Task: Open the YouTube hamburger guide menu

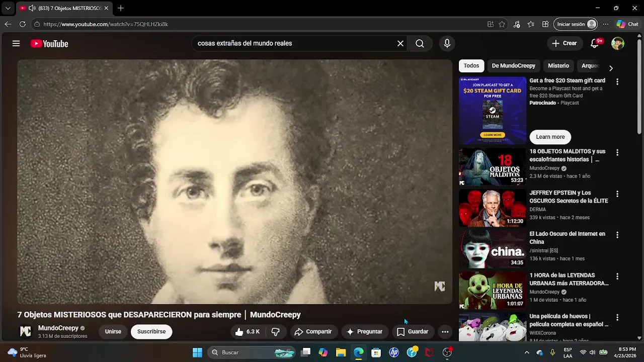Action: coord(16,44)
